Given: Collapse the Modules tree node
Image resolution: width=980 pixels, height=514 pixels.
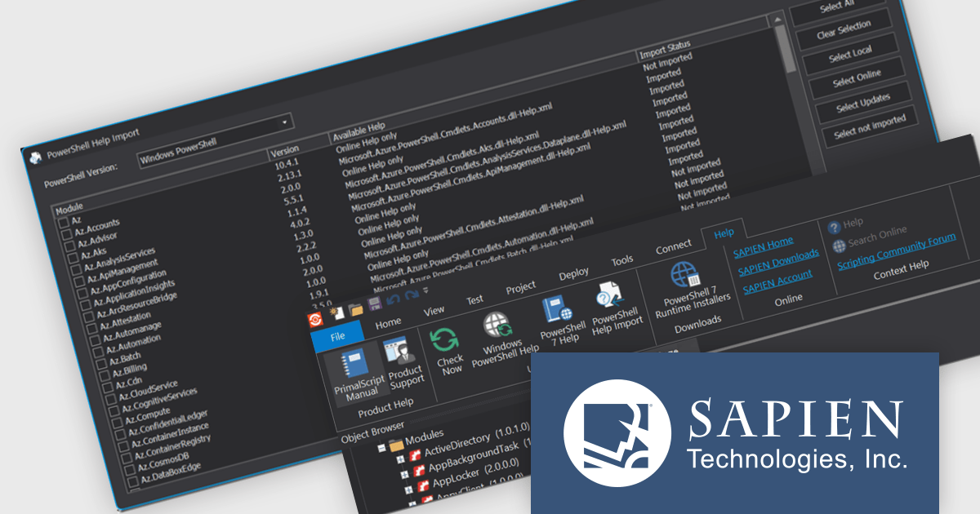Looking at the screenshot, I should tap(381, 449).
